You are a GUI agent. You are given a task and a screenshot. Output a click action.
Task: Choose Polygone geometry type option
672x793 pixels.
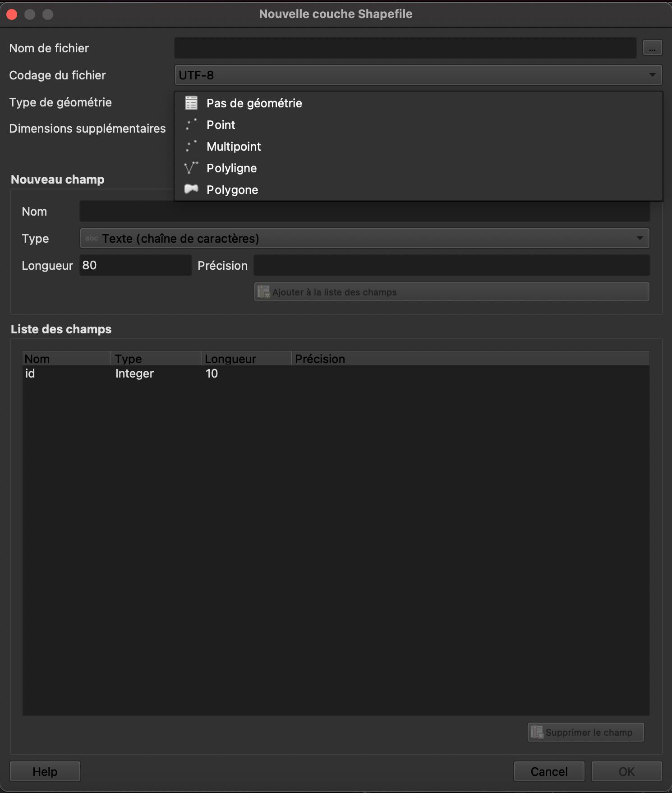point(232,190)
